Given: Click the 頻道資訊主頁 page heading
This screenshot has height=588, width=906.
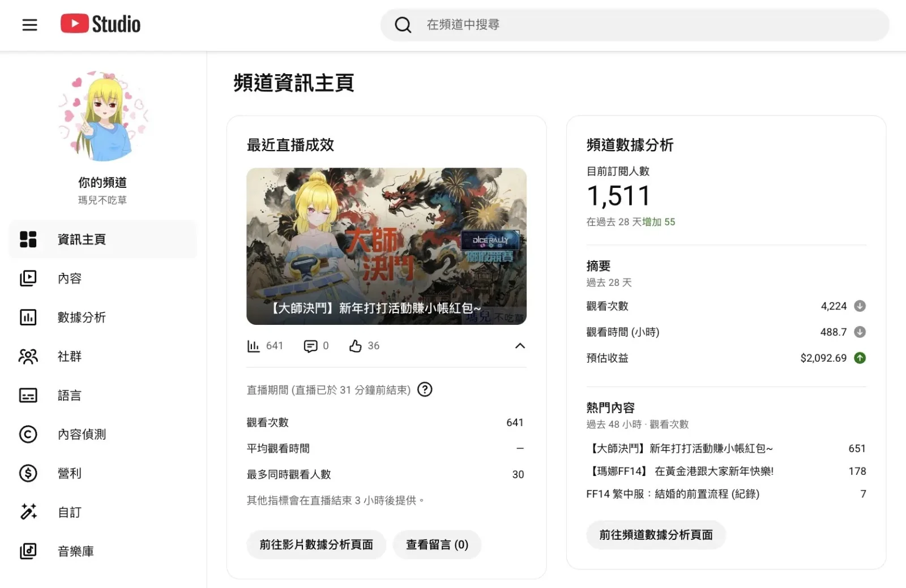Looking at the screenshot, I should (x=294, y=83).
